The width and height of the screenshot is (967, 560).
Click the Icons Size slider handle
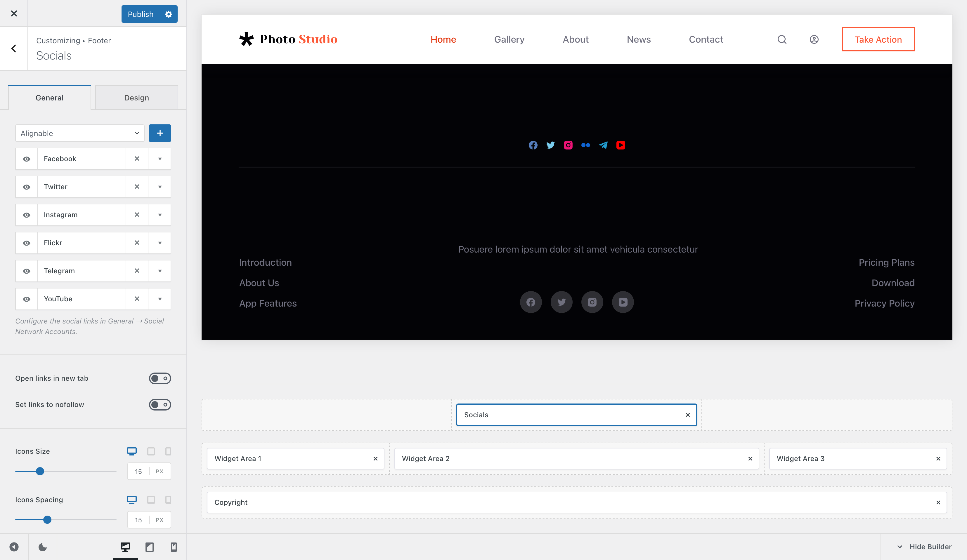[x=40, y=471]
